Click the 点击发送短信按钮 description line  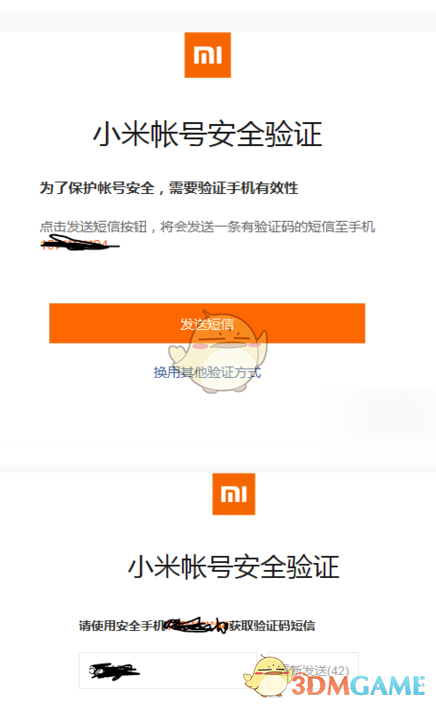tap(207, 227)
